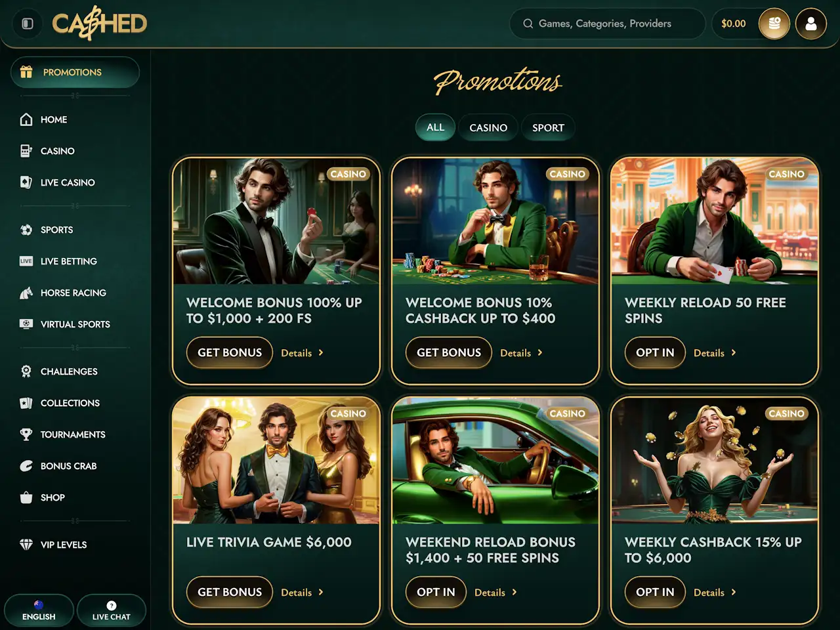Collapse the sidebar with the panel icon
Image resolution: width=840 pixels, height=630 pixels.
point(27,24)
